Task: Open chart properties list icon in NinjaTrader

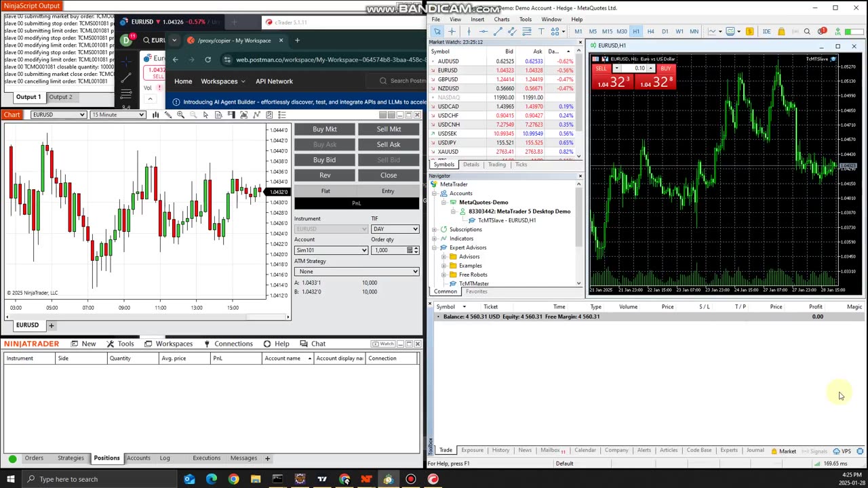Action: 282,115
